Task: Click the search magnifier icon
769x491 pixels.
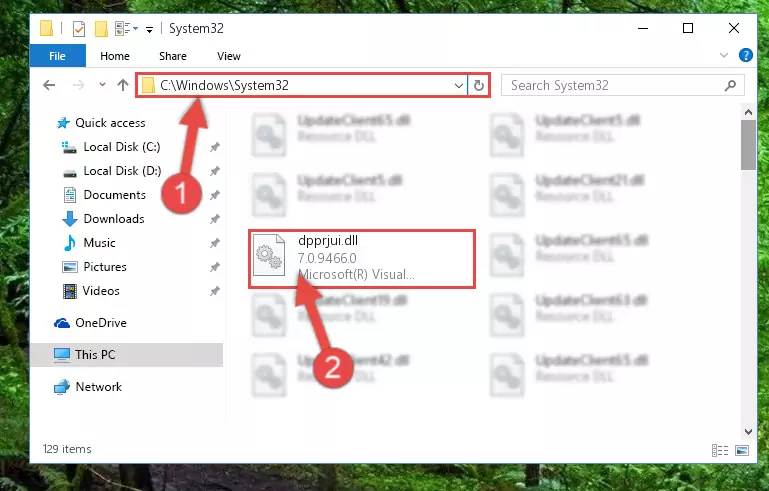Action: [730, 85]
